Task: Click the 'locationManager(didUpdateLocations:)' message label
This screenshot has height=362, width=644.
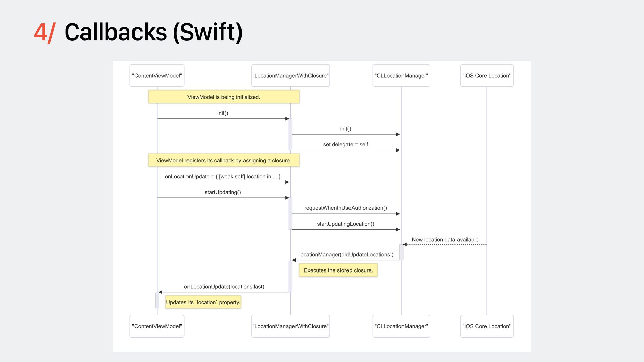Action: [346, 254]
